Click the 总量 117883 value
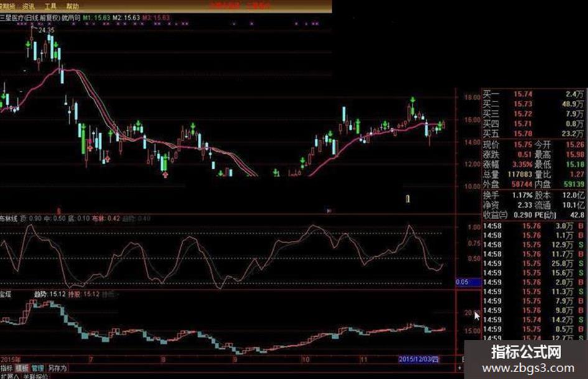Screen dimensions: 588x379 click(520, 174)
